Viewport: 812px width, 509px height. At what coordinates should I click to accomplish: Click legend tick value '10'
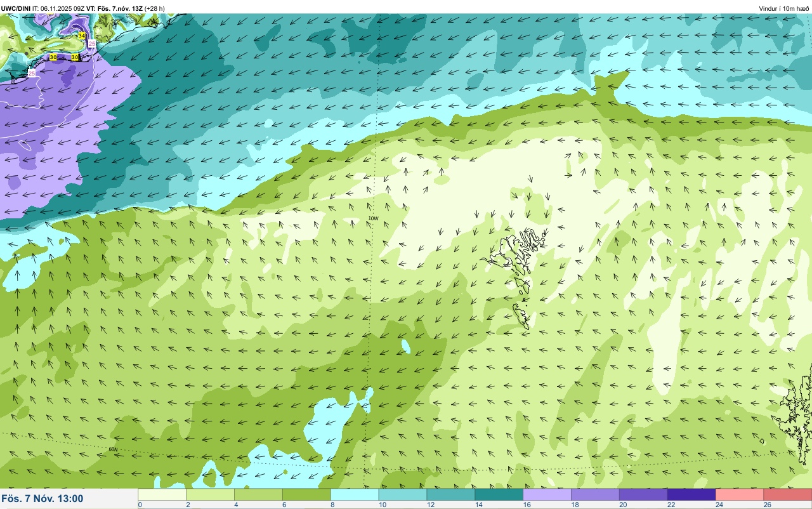tap(383, 505)
